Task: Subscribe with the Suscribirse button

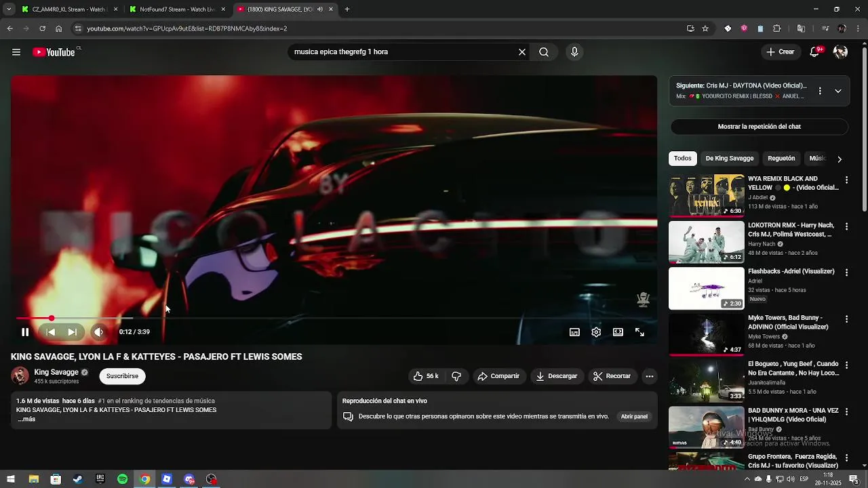Action: (122, 376)
